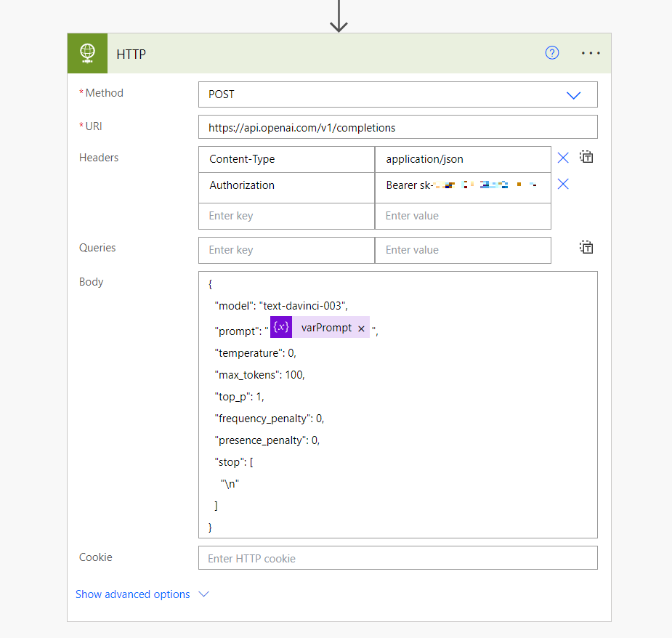
Task: Click the URI field with OpenAI URL
Action: click(397, 127)
